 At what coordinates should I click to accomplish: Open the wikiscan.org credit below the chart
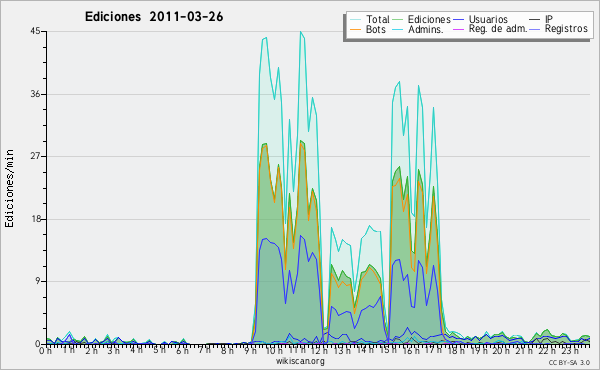[x=300, y=361]
